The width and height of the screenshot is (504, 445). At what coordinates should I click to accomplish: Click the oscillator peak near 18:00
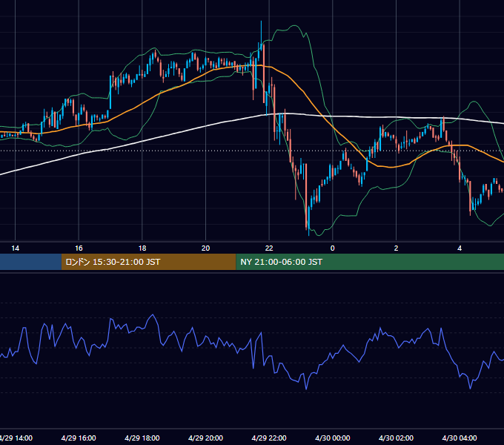153,315
